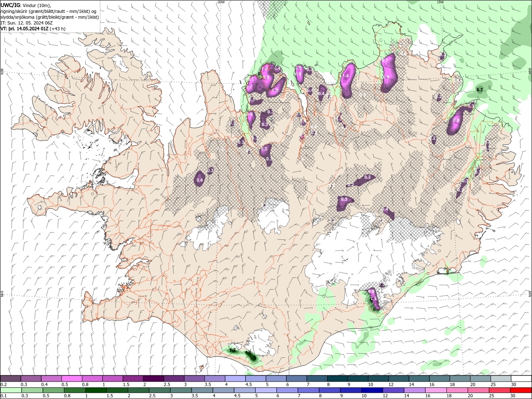Select the rain-scale 0.1 pale green swatch
This screenshot has height=399, width=532.
point(10,390)
